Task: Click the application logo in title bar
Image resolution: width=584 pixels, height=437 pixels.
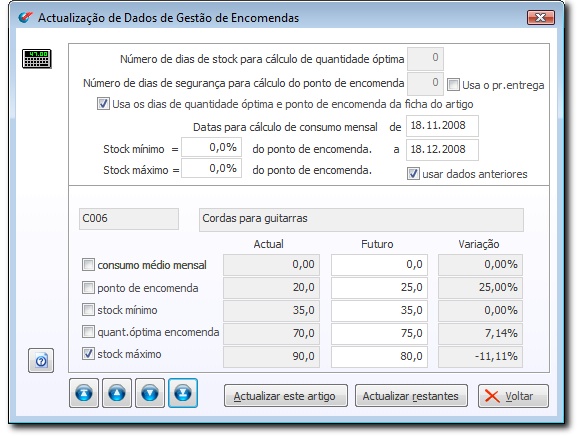Action: pos(25,17)
